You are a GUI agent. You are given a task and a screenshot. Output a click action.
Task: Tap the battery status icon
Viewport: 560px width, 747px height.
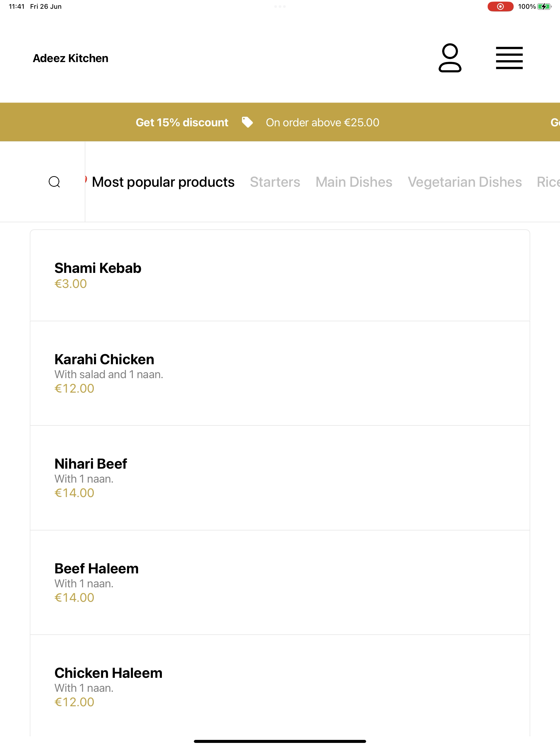point(544,6)
